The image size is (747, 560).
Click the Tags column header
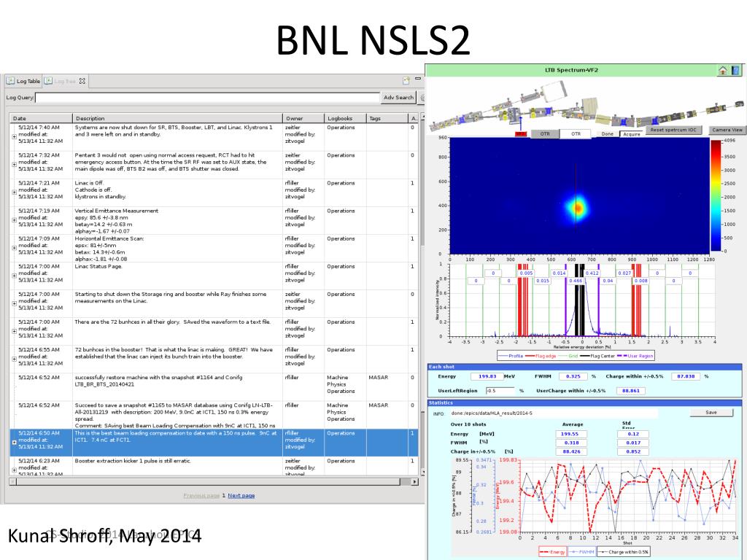pyautogui.click(x=387, y=118)
